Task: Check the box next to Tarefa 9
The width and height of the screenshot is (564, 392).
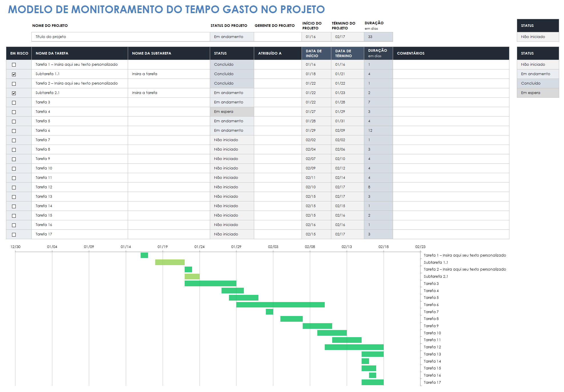Action: 14,159
